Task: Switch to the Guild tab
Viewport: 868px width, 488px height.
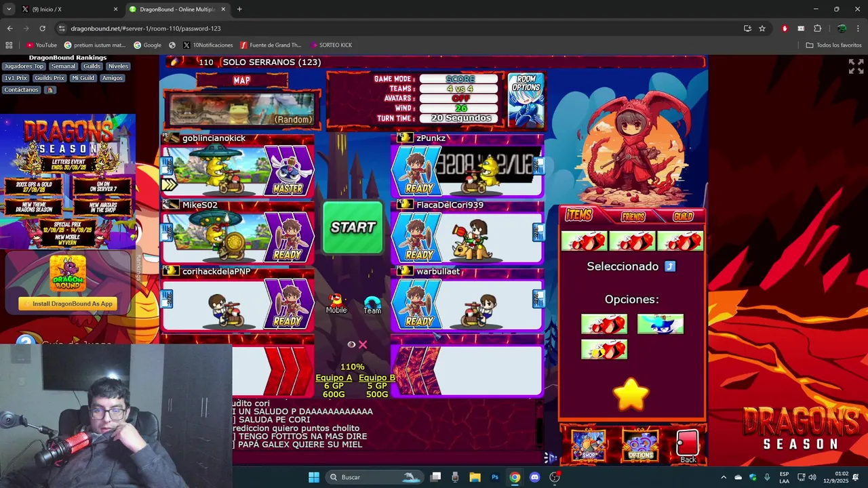Action: coord(683,216)
